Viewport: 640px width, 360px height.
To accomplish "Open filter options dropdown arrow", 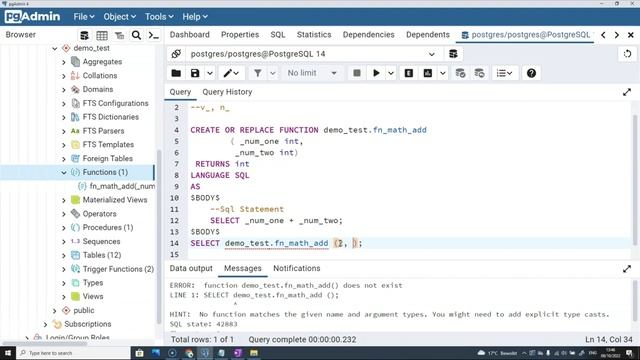I will [273, 73].
